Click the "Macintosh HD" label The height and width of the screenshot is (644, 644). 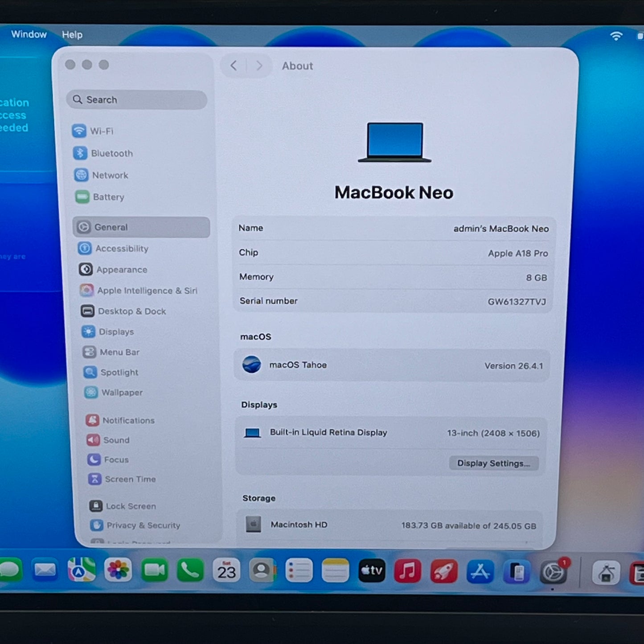tap(299, 525)
